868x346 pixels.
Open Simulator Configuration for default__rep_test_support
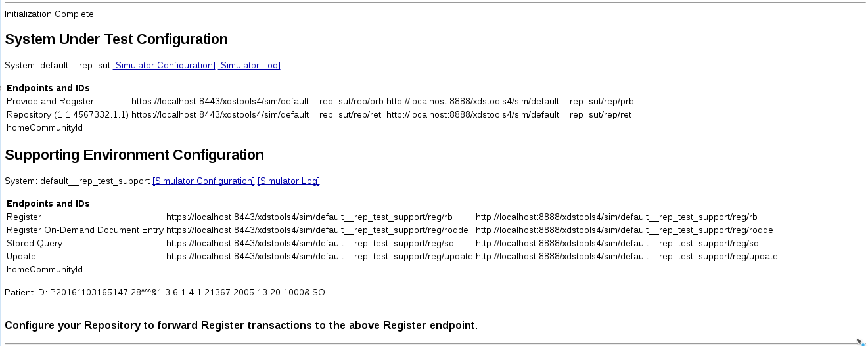204,181
